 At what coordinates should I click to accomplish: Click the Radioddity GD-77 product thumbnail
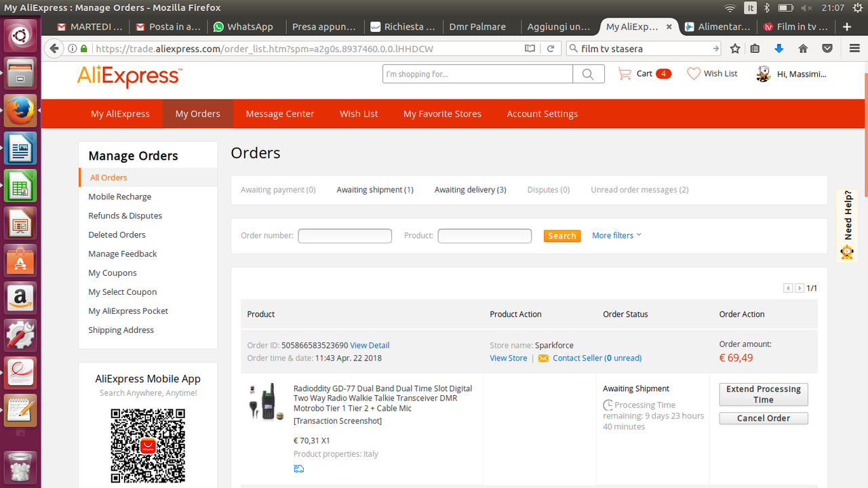click(266, 402)
